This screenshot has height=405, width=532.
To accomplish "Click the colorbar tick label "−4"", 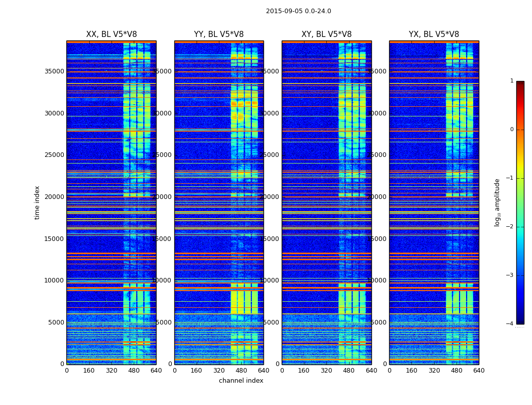I will click(510, 323).
